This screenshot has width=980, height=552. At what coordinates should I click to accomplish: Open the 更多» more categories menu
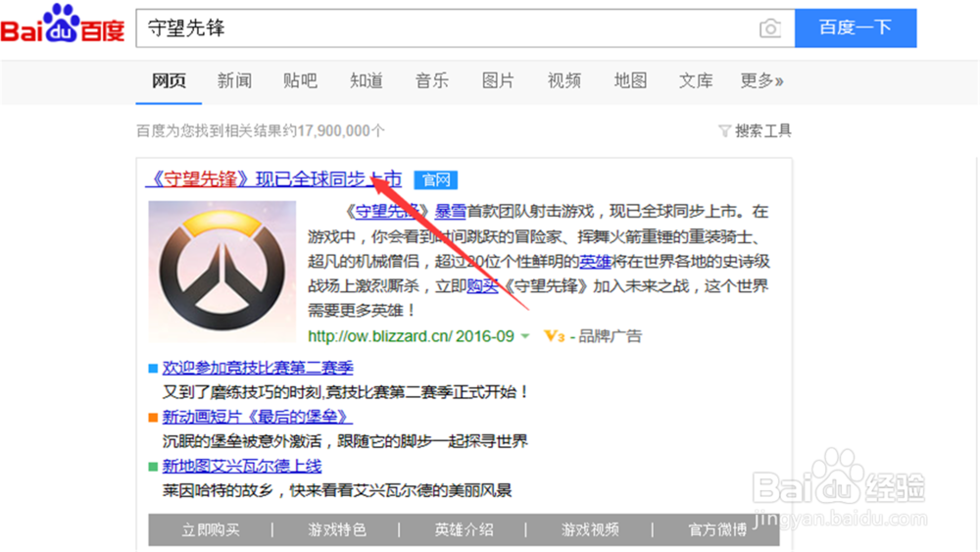coord(761,80)
